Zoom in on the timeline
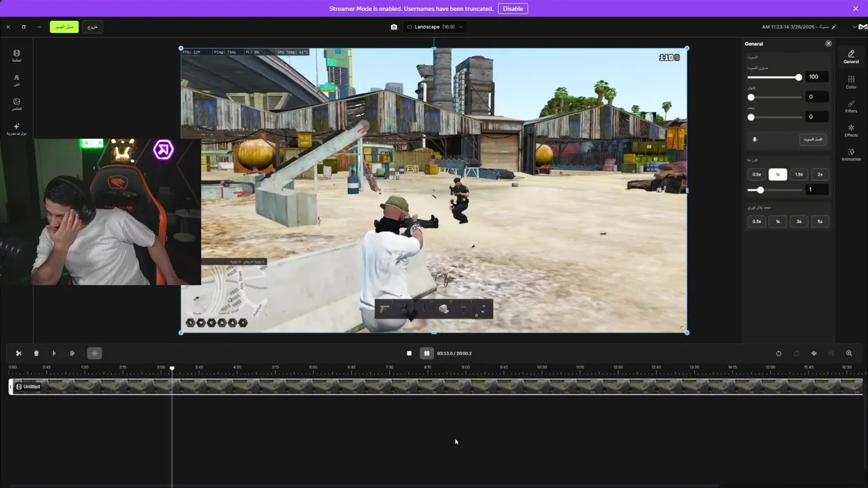Screen dimensions: 868x488 pyautogui.click(x=849, y=353)
